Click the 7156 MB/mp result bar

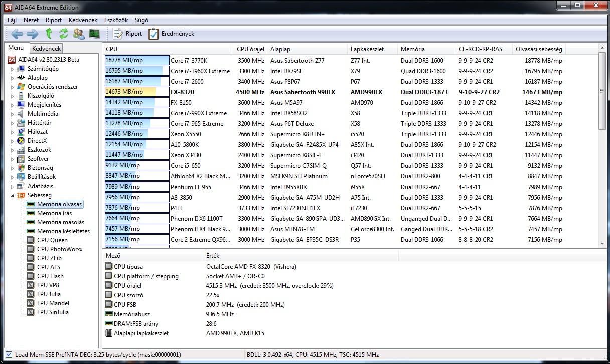pos(137,240)
